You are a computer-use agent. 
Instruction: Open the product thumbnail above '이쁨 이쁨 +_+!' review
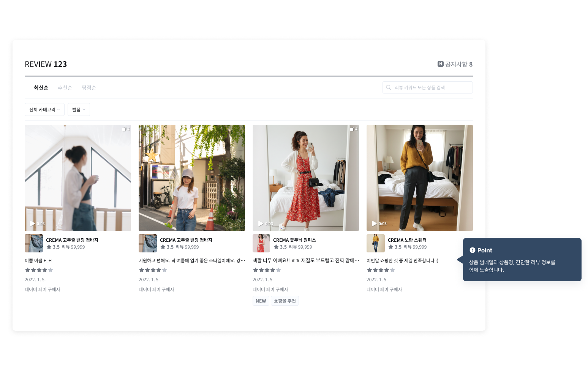pos(34,243)
